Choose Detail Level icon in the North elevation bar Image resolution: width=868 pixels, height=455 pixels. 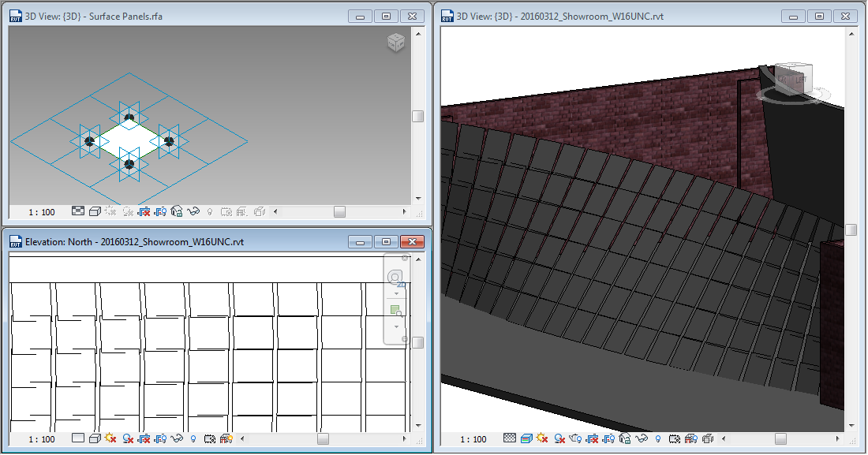79,438
